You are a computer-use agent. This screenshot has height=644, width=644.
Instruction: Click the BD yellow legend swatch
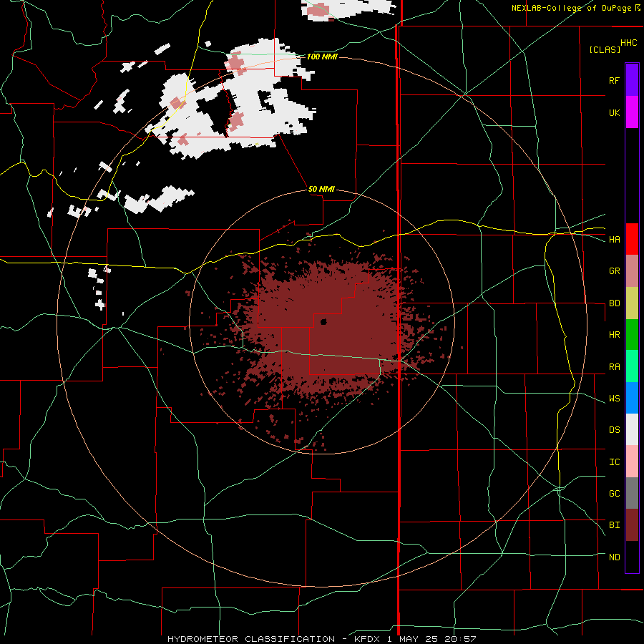[632, 303]
